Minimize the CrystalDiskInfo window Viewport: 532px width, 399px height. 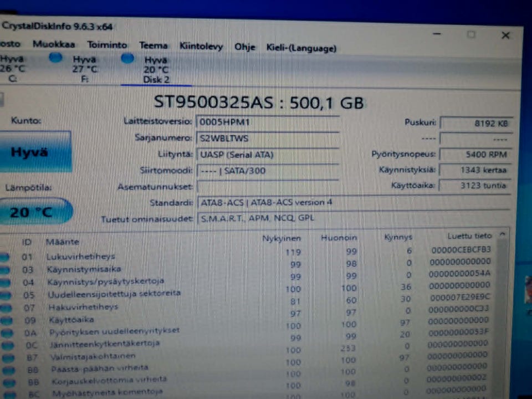pos(437,34)
